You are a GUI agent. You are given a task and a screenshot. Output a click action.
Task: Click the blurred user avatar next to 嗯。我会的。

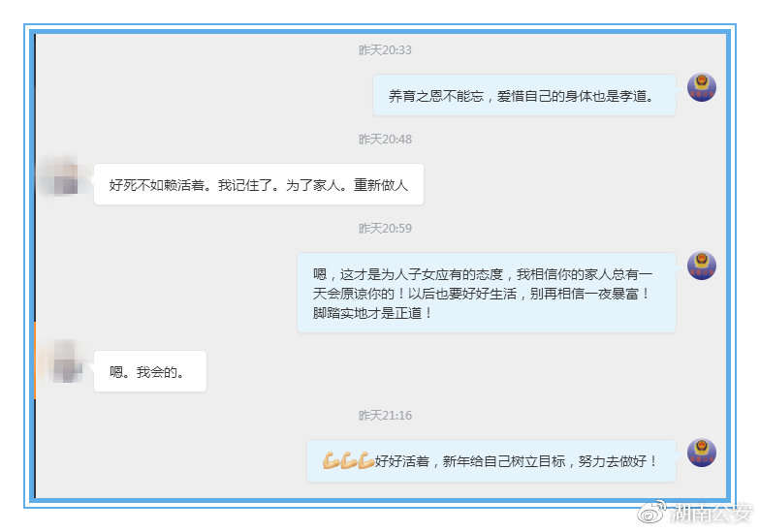[x=64, y=362]
